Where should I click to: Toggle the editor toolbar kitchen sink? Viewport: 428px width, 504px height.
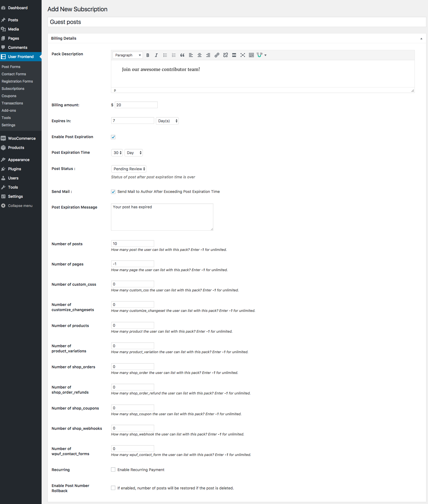(251, 55)
